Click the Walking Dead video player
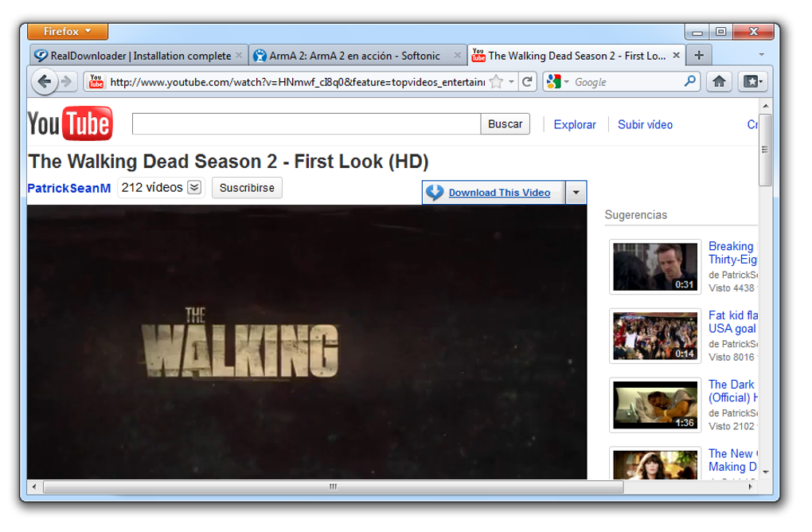The width and height of the screenshot is (812, 532). tap(307, 342)
